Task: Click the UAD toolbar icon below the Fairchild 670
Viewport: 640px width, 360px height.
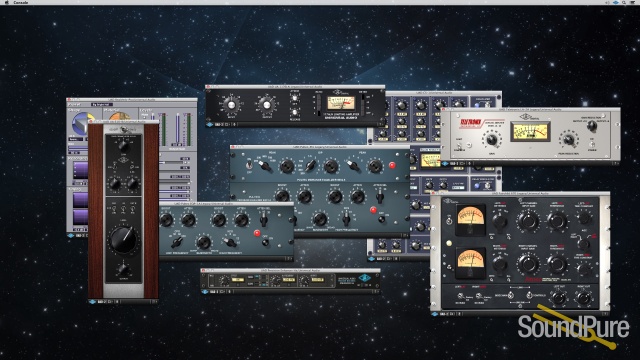Action: (435, 314)
